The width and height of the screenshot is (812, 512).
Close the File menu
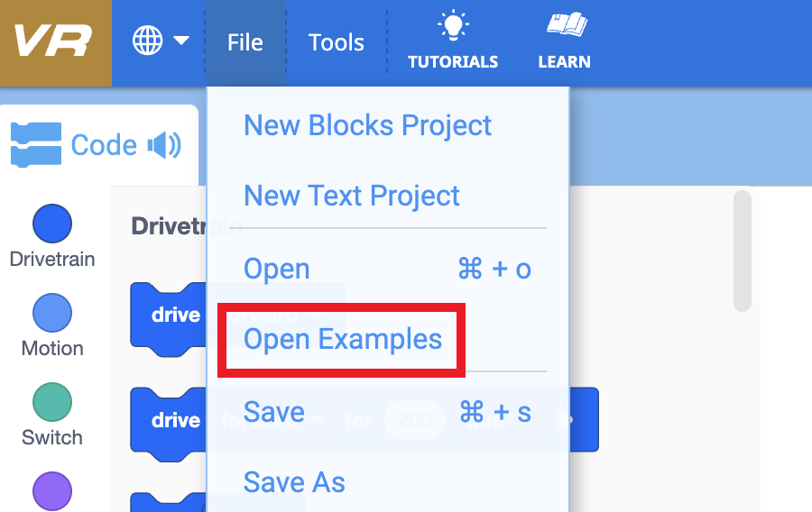click(x=245, y=42)
